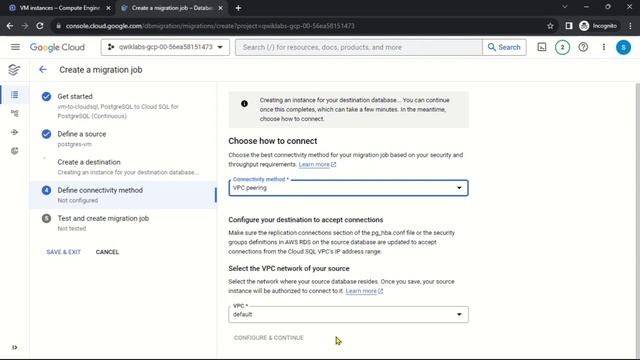Image resolution: width=640 pixels, height=360 pixels.
Task: Expand the left sidebar panel toggle
Action: 15,347
